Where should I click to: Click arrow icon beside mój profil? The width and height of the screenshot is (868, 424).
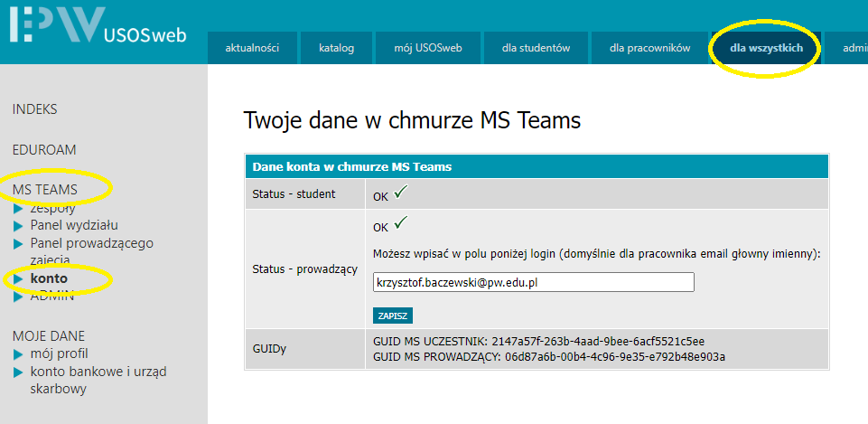[18, 354]
